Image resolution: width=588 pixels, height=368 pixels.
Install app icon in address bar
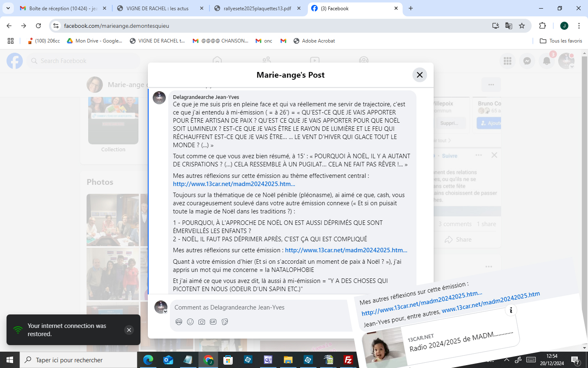[496, 26]
